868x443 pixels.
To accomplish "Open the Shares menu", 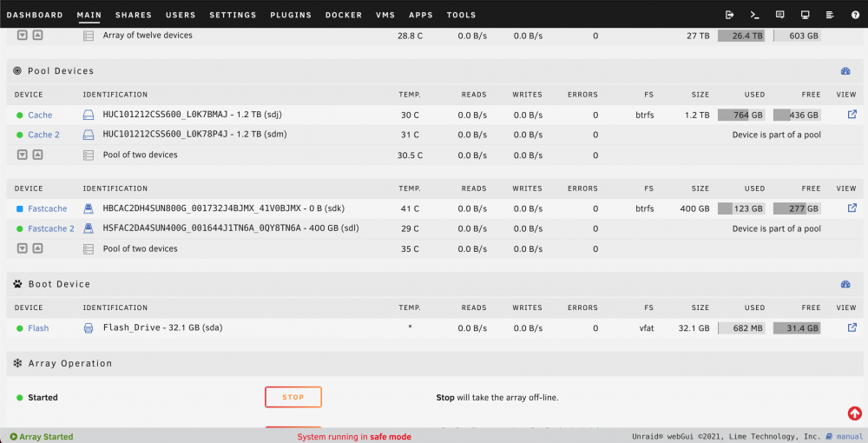I will [x=134, y=15].
